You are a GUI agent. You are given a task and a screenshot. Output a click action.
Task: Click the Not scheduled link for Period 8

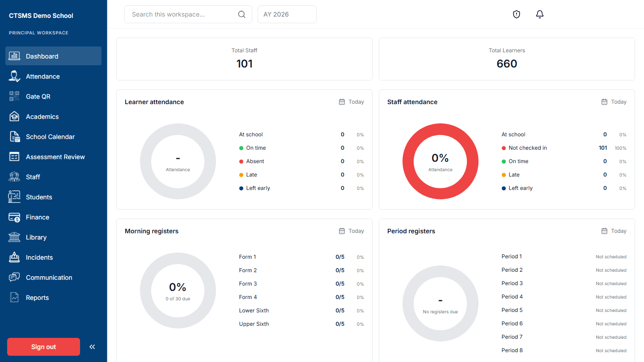click(611, 351)
